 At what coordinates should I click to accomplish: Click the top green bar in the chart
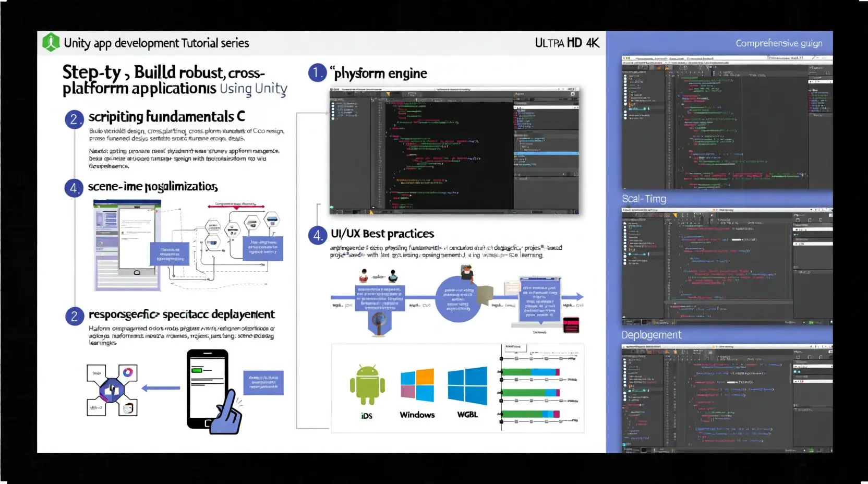pyautogui.click(x=529, y=372)
